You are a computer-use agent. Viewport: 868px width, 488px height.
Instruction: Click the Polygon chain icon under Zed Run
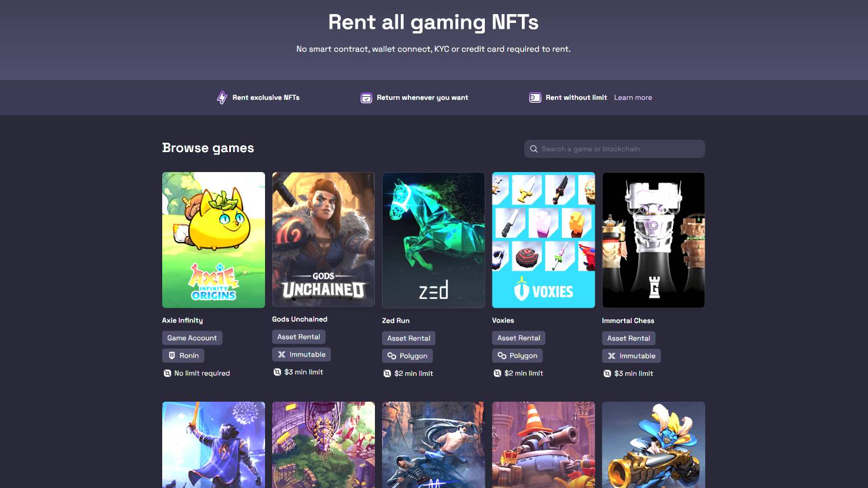click(x=391, y=356)
